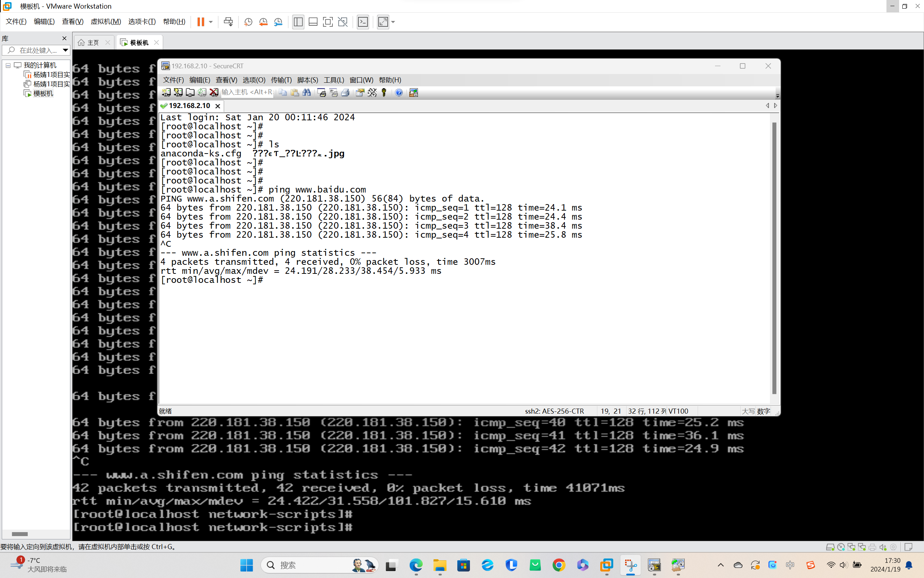Open Snapshot Manager wrench-clock icon
The image size is (924, 578).
(x=278, y=22)
